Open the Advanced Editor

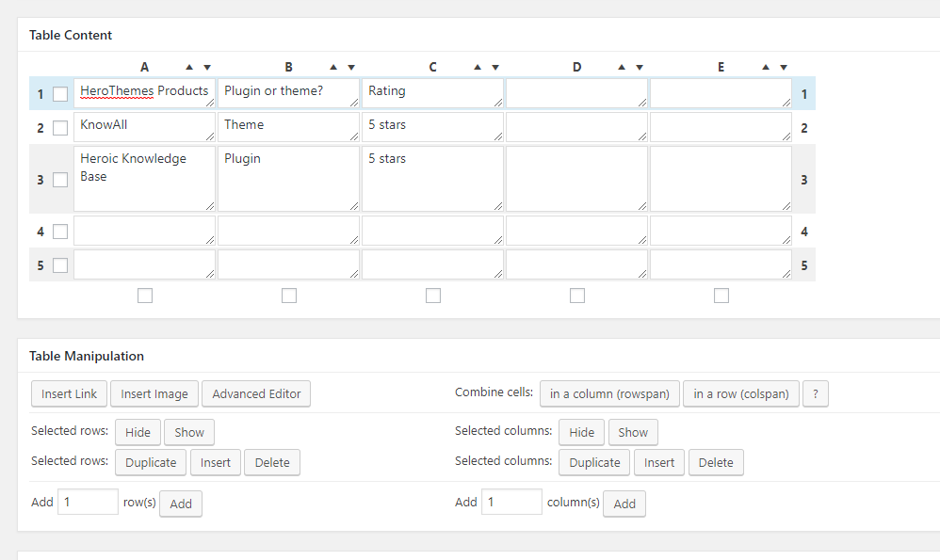click(x=256, y=393)
